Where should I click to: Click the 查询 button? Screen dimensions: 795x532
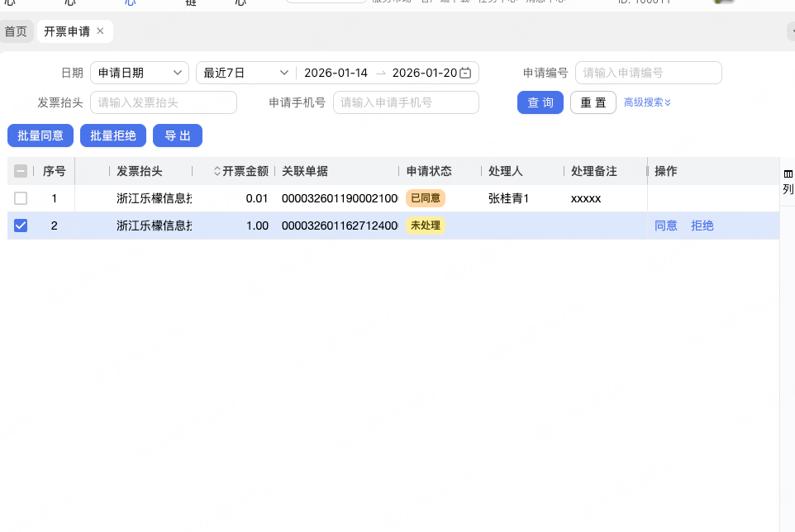point(540,103)
